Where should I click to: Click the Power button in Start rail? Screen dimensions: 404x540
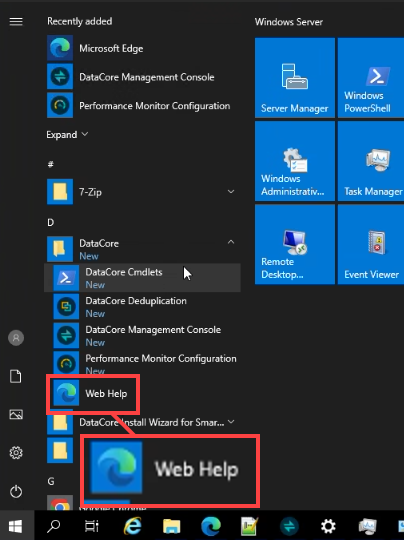point(16,491)
